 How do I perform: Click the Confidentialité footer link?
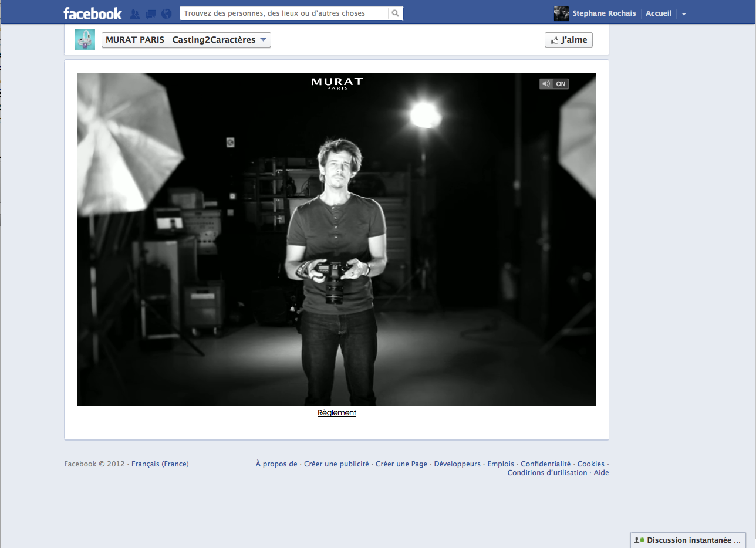545,464
